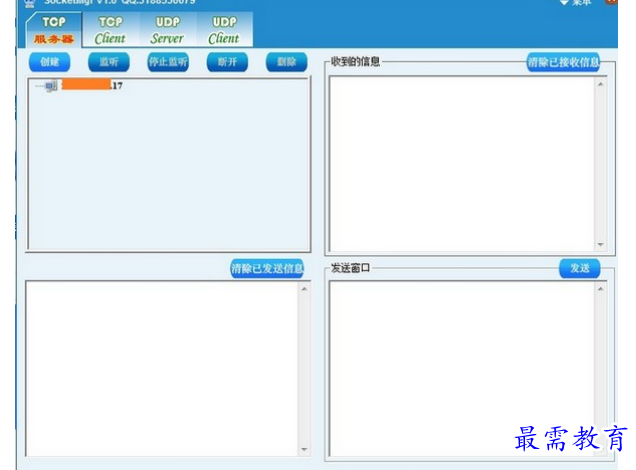Click the 创建 button

[x=49, y=62]
